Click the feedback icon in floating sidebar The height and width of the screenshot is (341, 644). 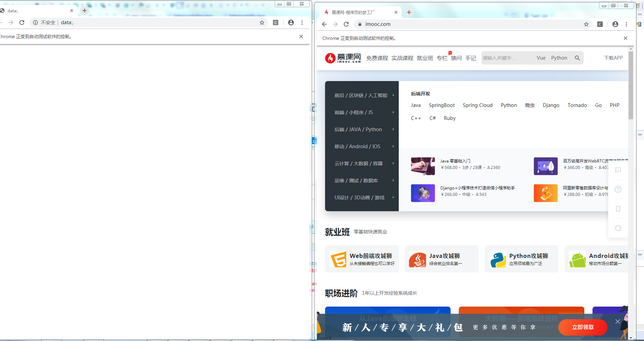[618, 170]
